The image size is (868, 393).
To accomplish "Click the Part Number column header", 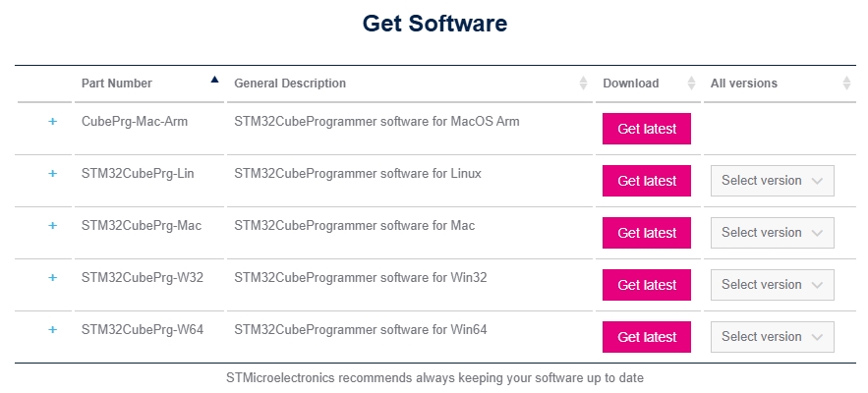I will (x=117, y=84).
